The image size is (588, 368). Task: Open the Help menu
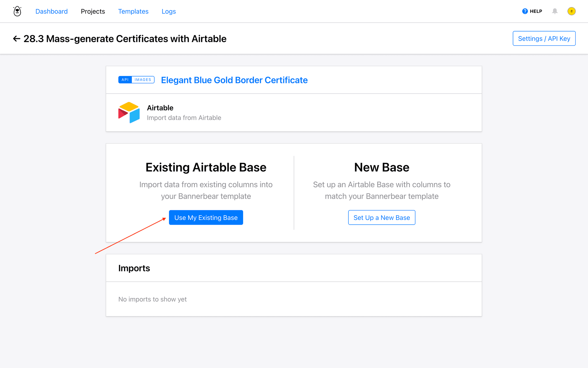click(x=532, y=11)
